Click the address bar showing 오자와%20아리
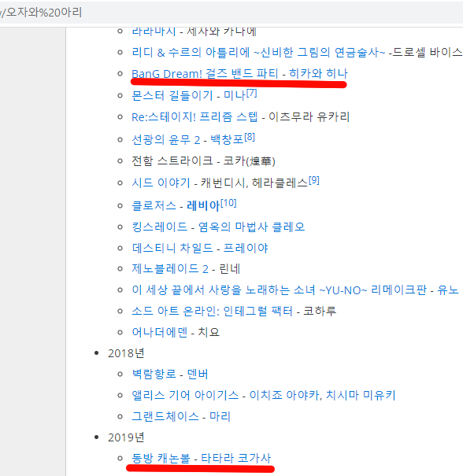Image resolution: width=463 pixels, height=476 pixels. point(231,13)
